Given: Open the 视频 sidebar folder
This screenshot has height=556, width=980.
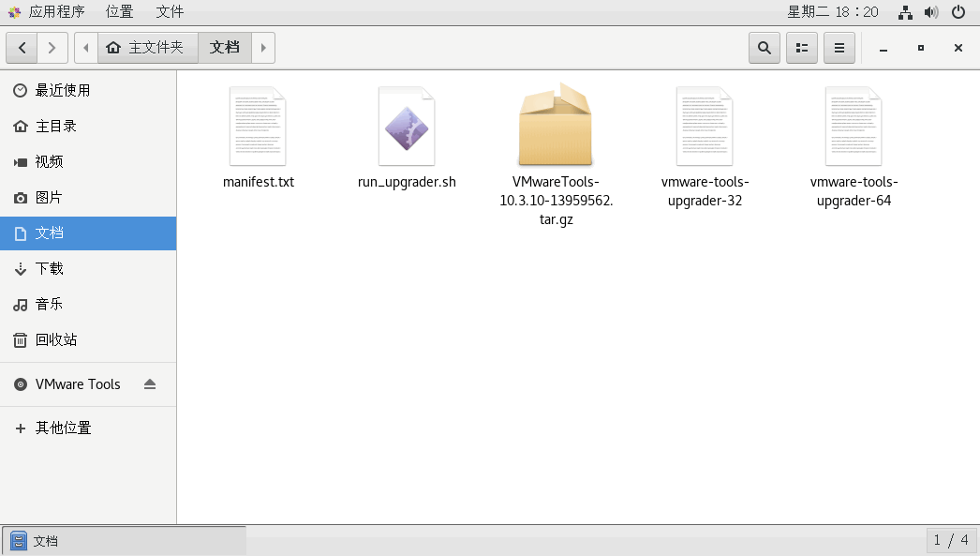Looking at the screenshot, I should 88,162.
